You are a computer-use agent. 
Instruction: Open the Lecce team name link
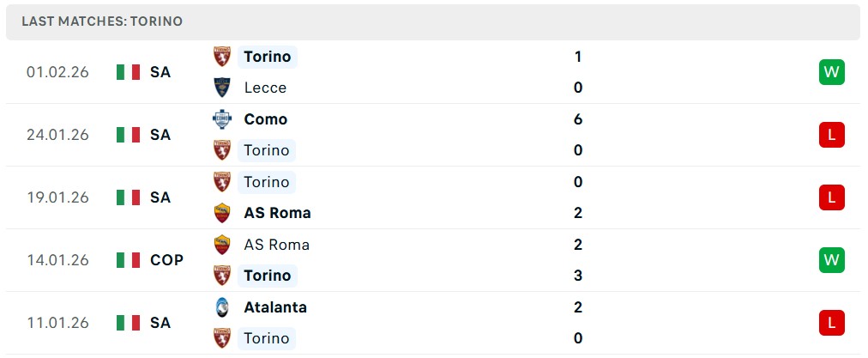(265, 88)
